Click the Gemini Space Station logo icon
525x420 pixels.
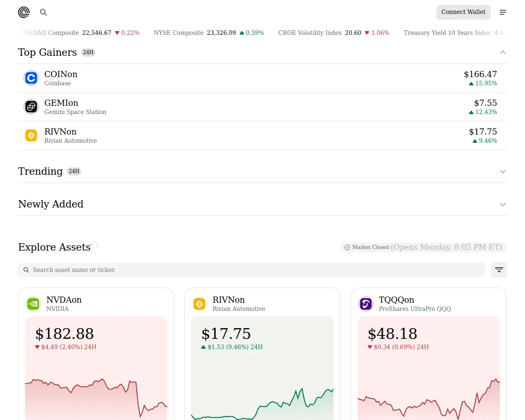click(31, 107)
